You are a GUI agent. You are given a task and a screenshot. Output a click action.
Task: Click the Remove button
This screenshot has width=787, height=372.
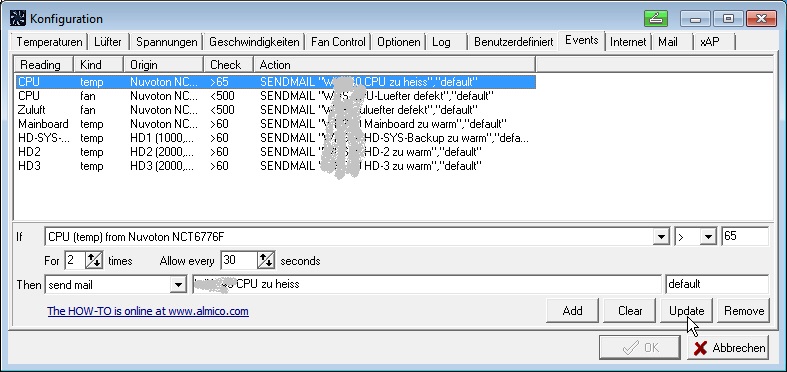(744, 311)
